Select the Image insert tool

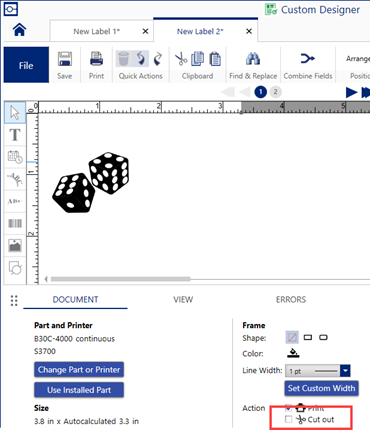click(x=15, y=246)
